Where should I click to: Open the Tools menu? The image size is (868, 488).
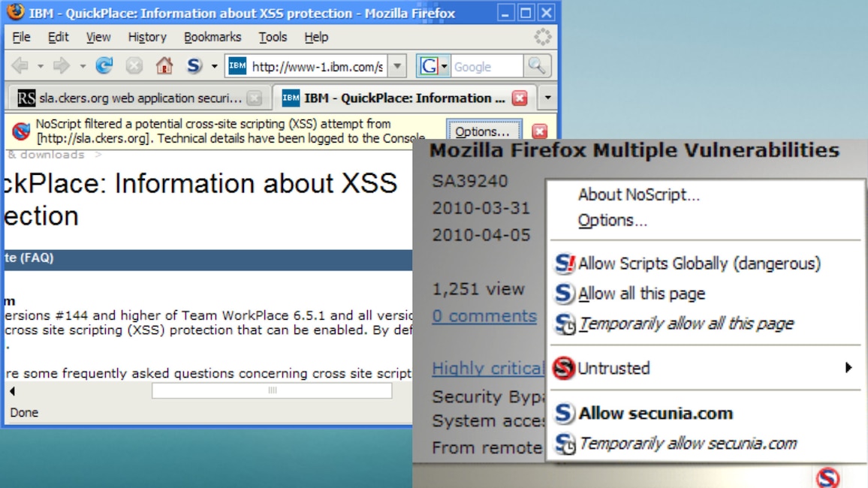point(273,37)
